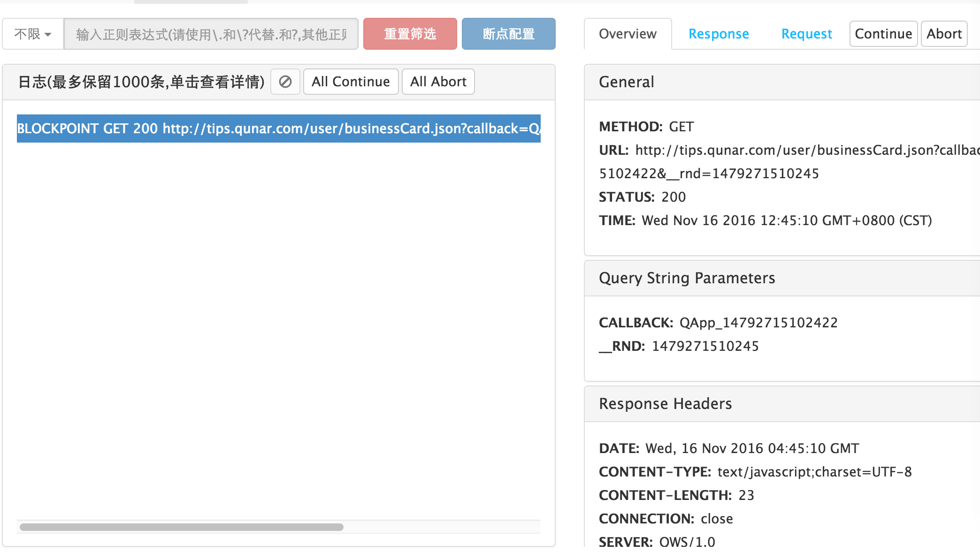Click the All Abort button
Screen dimensions: 980x560
click(x=438, y=82)
